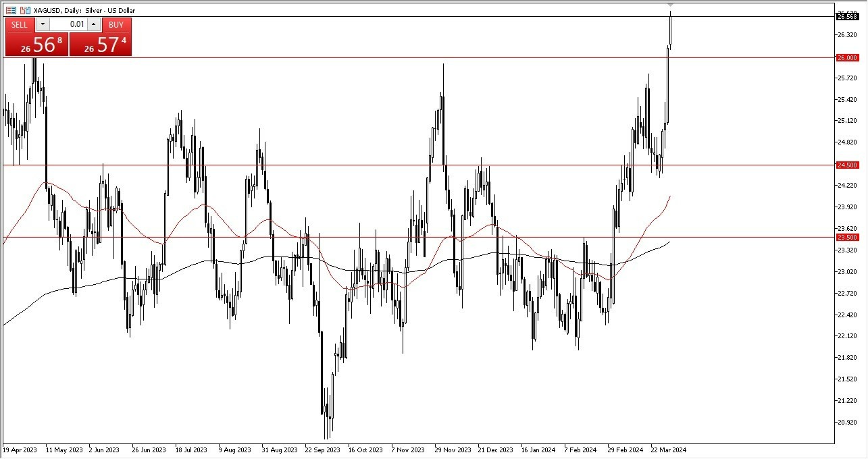Open the volume decrease dropdown arrow
The image size is (868, 459).
tap(43, 25)
